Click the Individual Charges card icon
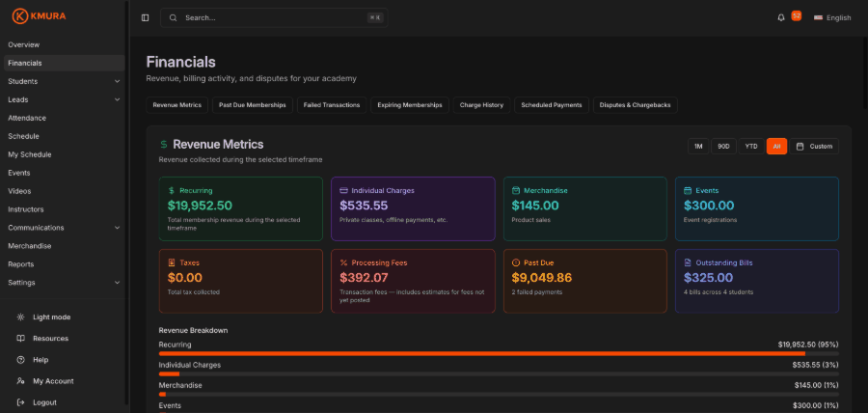 click(x=343, y=190)
